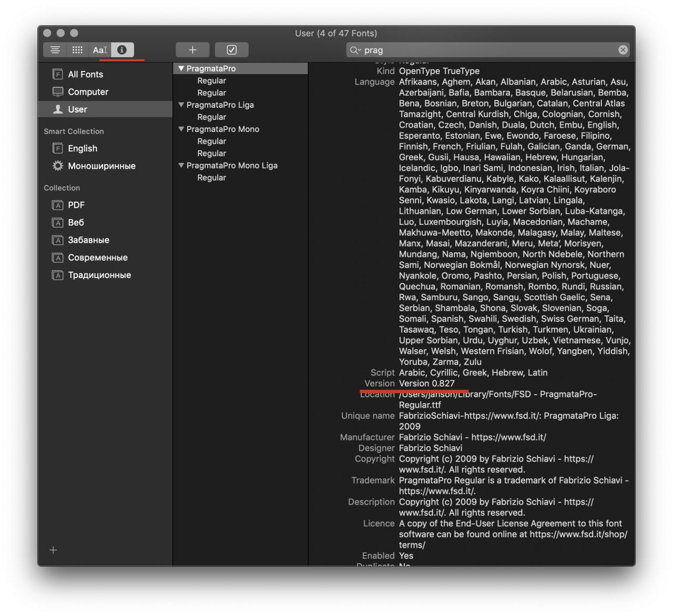Select the Computer icon in sidebar
Image resolution: width=673 pixels, height=616 pixels.
tap(58, 91)
